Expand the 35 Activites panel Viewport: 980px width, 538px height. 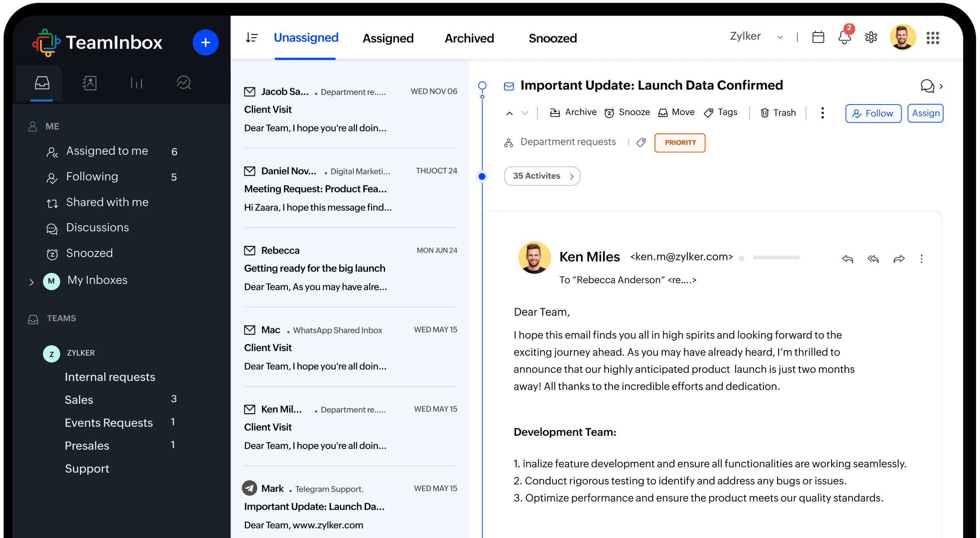pyautogui.click(x=542, y=176)
